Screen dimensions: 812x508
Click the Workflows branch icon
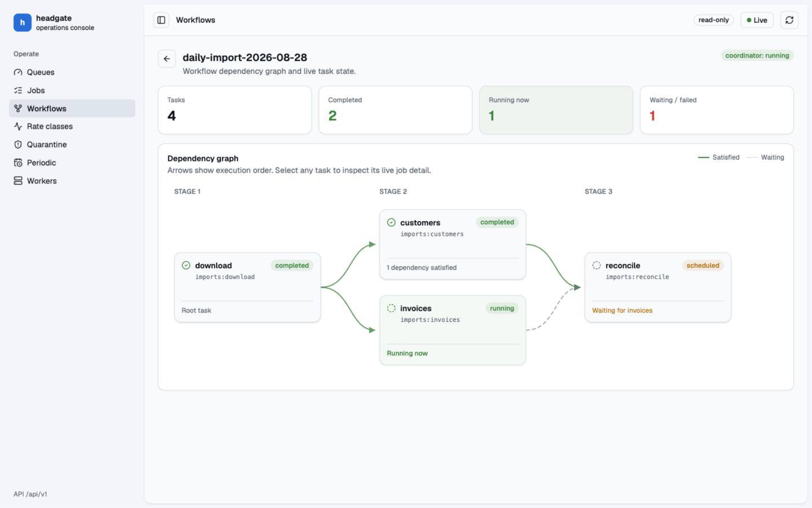coord(18,108)
